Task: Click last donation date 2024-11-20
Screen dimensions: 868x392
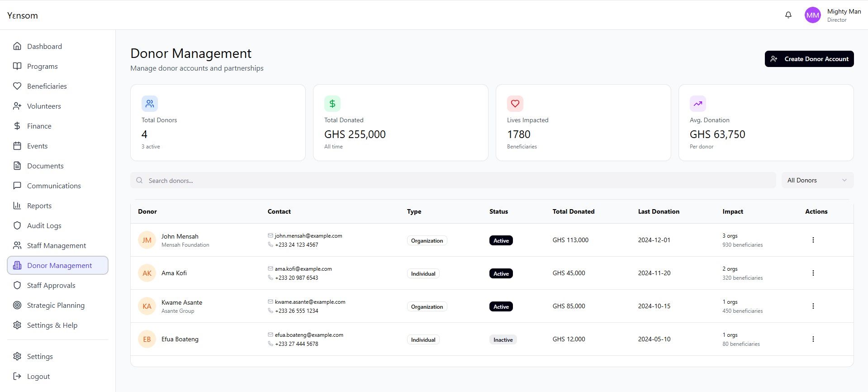Action: pos(654,273)
